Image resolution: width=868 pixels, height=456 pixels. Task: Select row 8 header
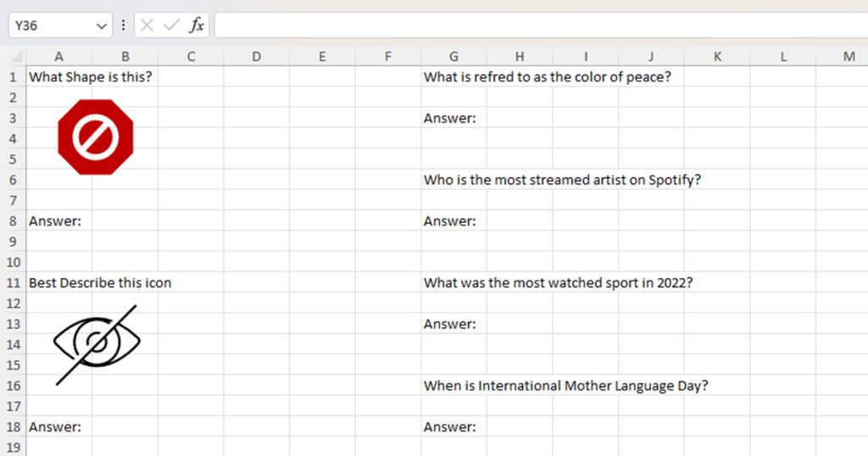point(13,221)
